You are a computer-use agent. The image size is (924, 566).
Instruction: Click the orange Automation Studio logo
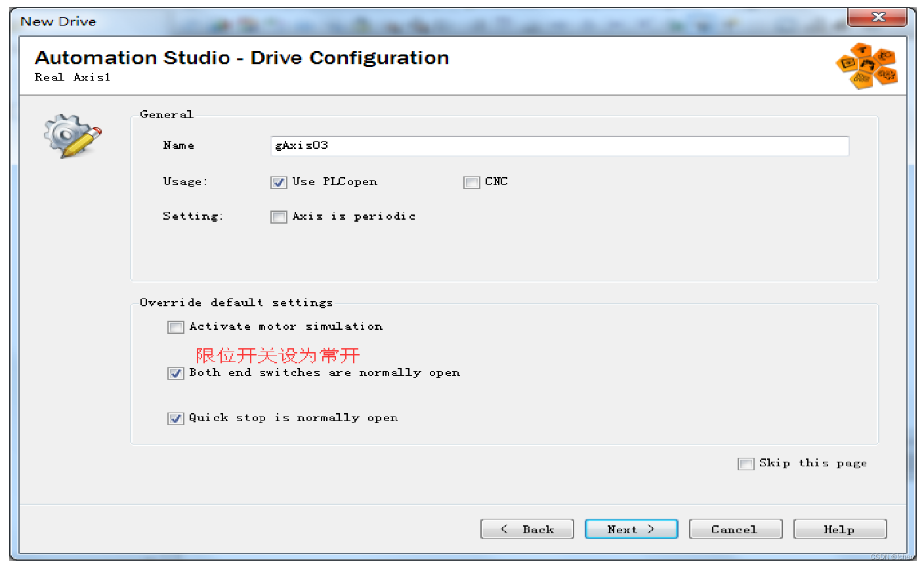coord(867,66)
